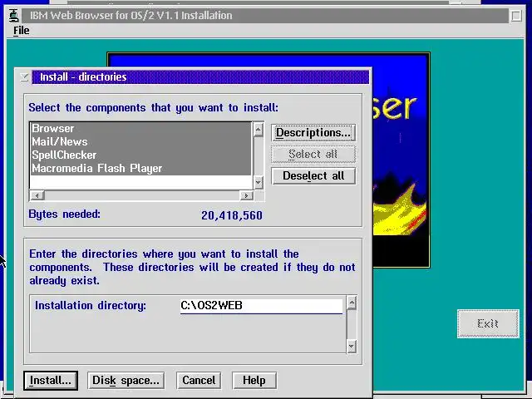Click the Install - directories title bar
Screen dimensions: 532x399
click(x=200, y=77)
